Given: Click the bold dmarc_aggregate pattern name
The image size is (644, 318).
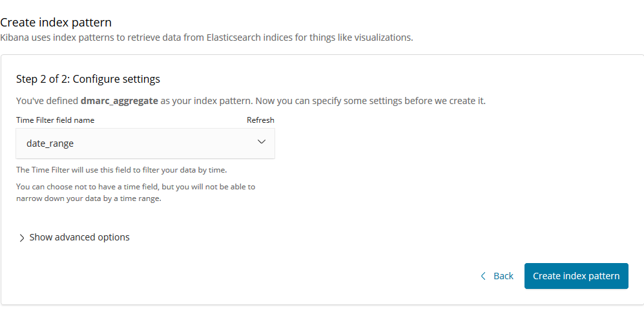Looking at the screenshot, I should [119, 101].
